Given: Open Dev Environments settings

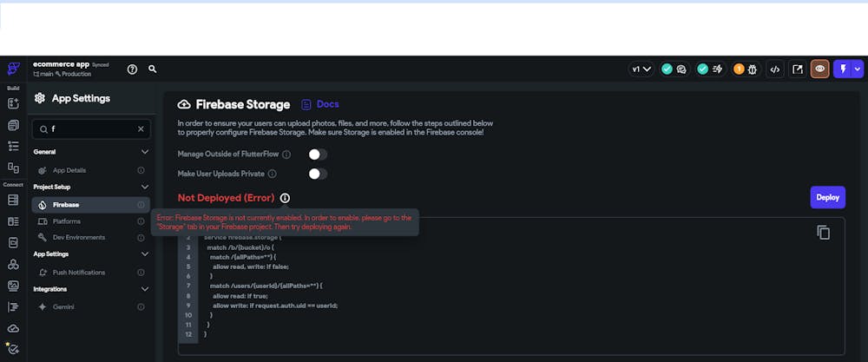Looking at the screenshot, I should click(91, 238).
